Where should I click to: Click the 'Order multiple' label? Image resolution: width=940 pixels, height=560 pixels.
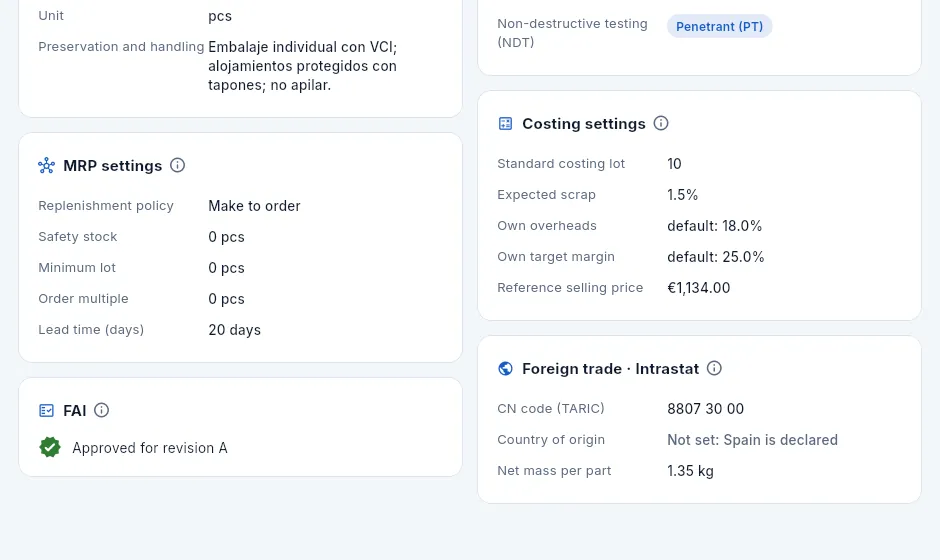83,299
